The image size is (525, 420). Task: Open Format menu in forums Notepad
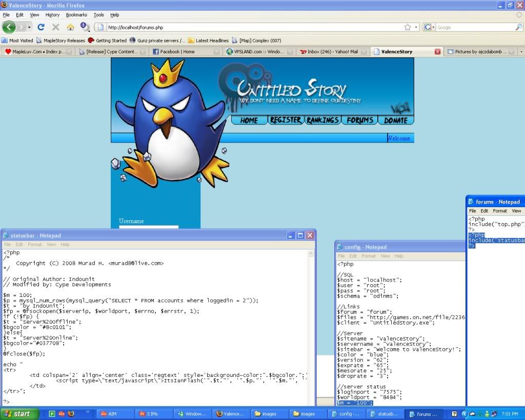[500, 211]
